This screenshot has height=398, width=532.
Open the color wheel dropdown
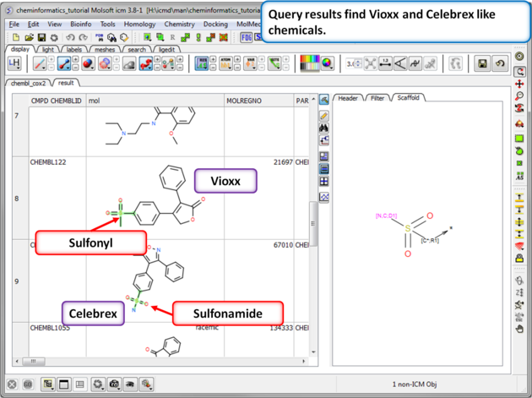[327, 63]
